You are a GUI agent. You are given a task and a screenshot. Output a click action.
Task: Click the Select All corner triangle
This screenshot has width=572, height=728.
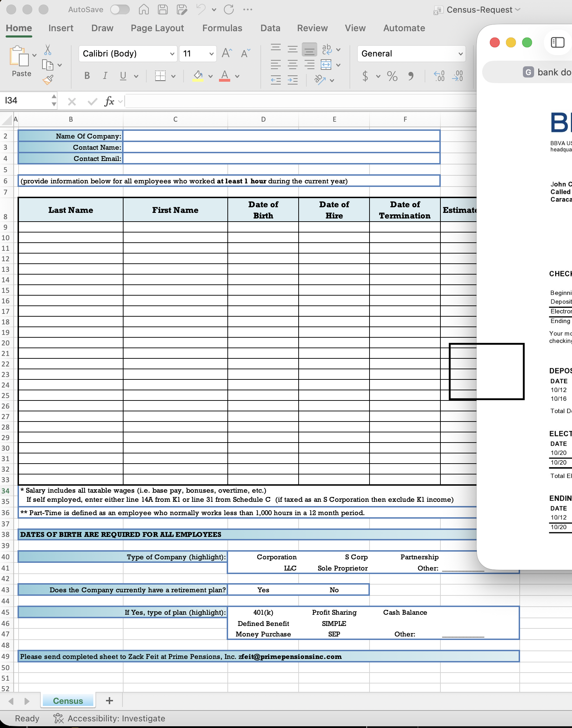(7, 120)
